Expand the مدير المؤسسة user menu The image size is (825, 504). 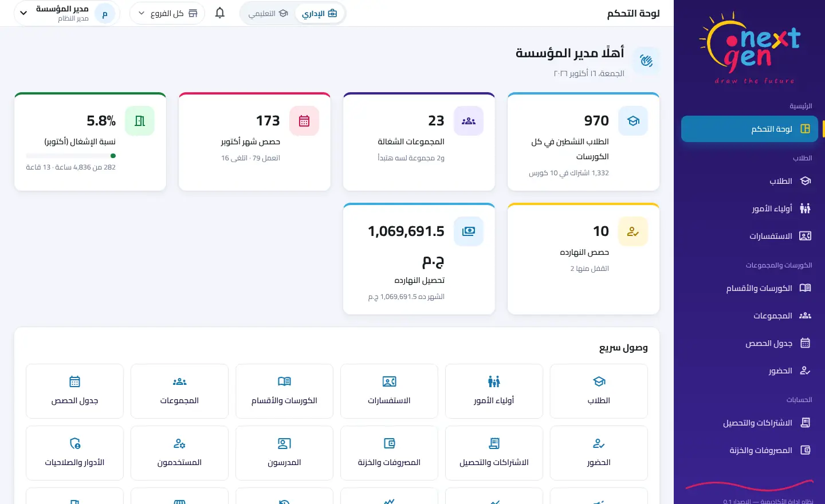tap(66, 13)
